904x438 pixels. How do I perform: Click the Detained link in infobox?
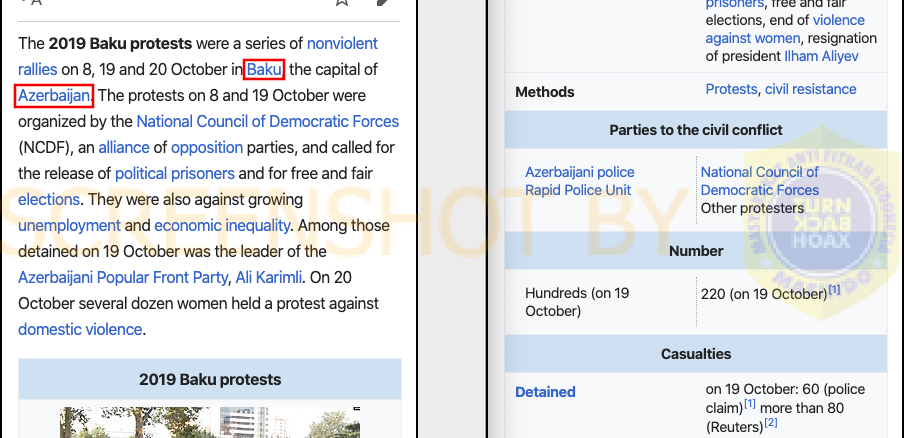(545, 392)
